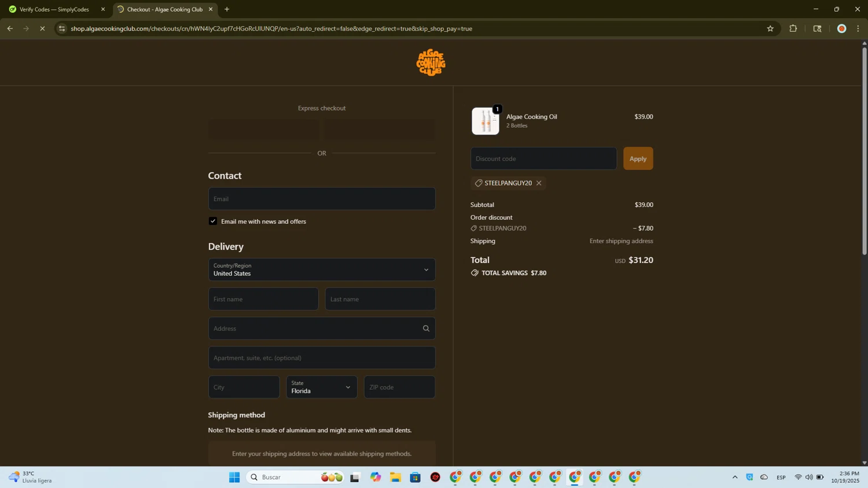Screen dimensions: 868x488
Task: View site information icon in address bar
Action: 62,28
